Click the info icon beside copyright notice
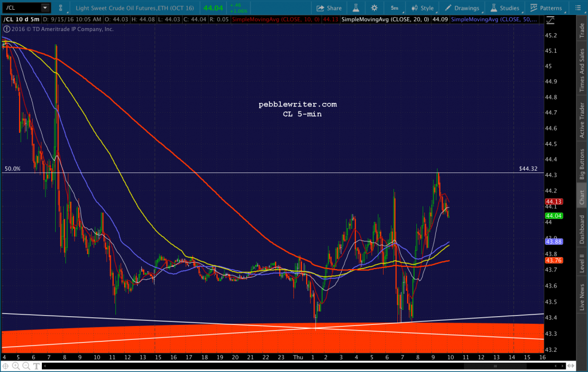This screenshot has width=588, height=372. tap(6, 29)
